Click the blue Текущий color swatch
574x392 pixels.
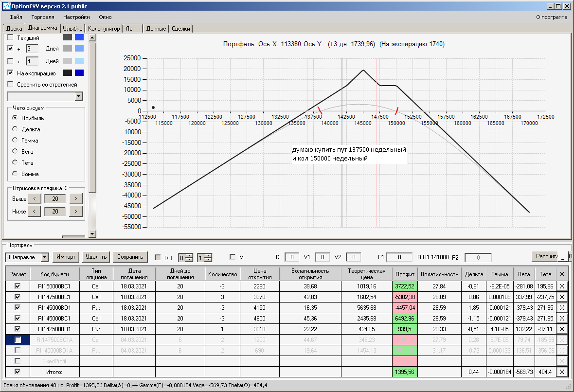(79, 37)
